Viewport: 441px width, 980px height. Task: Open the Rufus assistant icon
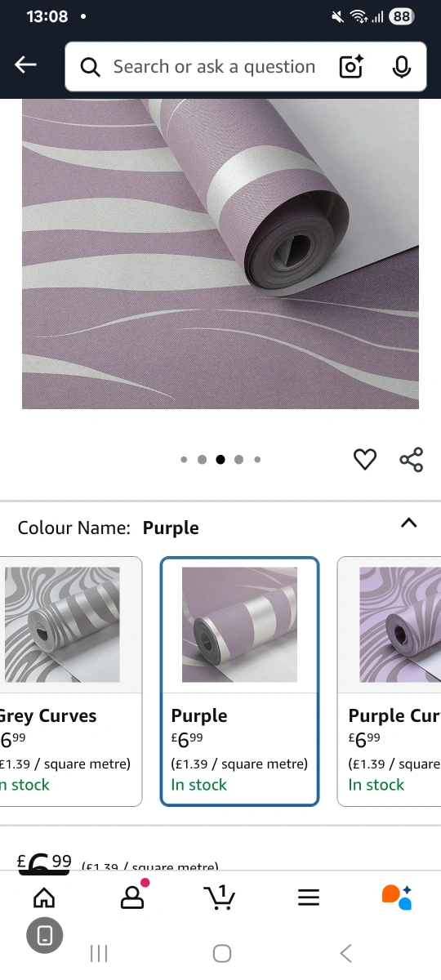[397, 897]
